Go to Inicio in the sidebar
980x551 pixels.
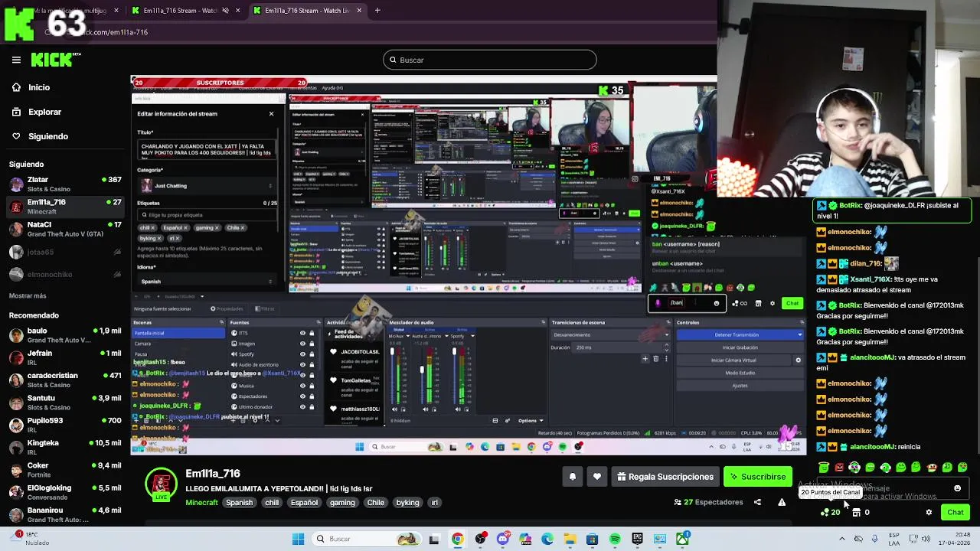[x=39, y=87]
